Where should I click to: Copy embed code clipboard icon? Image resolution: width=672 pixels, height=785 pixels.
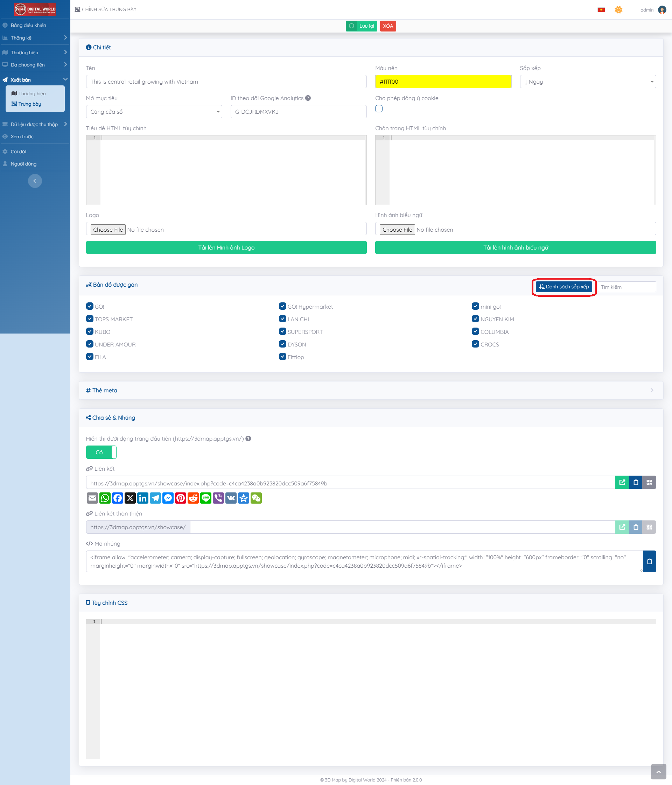coord(649,561)
